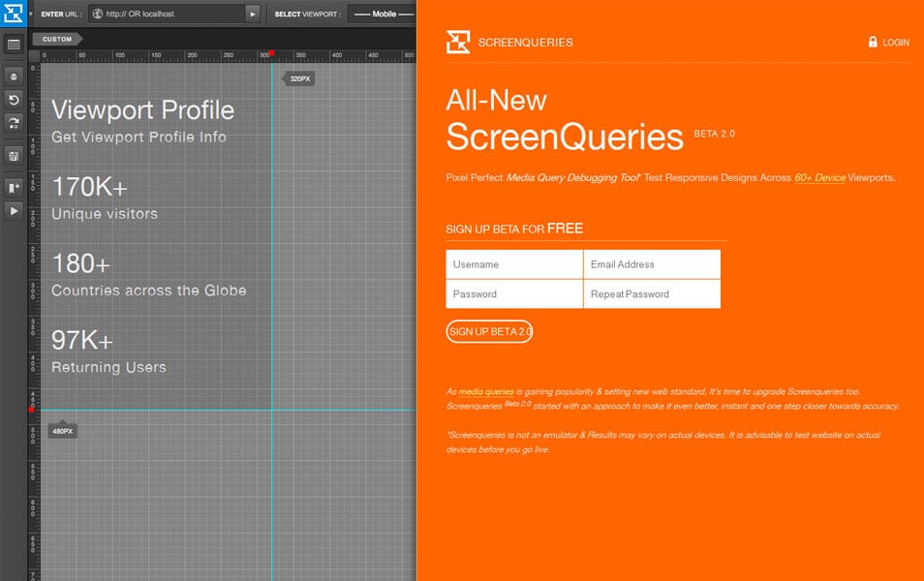Click the SIGN UP BETA 2.0 button
This screenshot has height=581, width=924.
pyautogui.click(x=490, y=332)
